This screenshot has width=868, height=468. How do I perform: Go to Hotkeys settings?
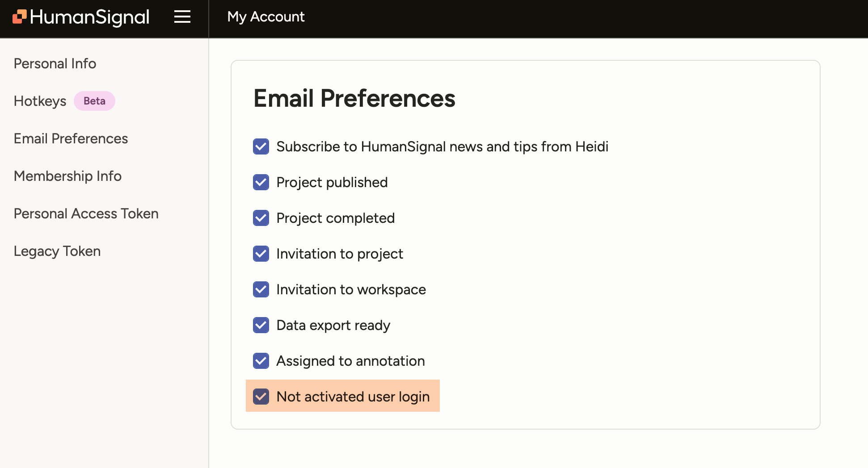coord(39,101)
